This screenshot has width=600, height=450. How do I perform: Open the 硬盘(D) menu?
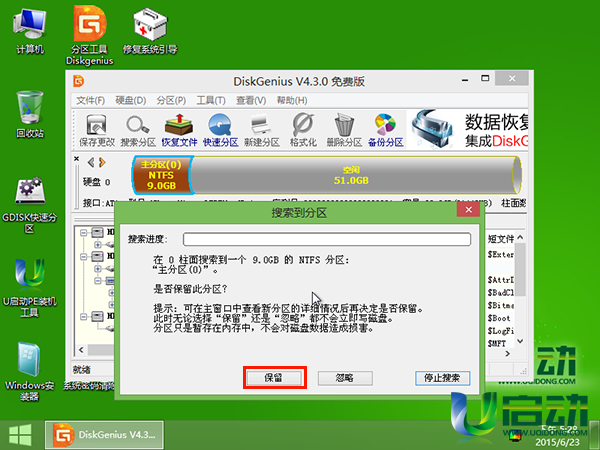click(131, 101)
